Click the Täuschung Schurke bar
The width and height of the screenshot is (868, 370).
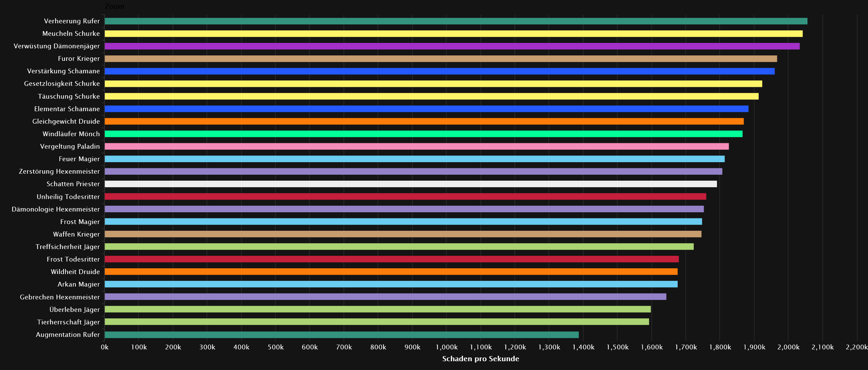point(432,96)
